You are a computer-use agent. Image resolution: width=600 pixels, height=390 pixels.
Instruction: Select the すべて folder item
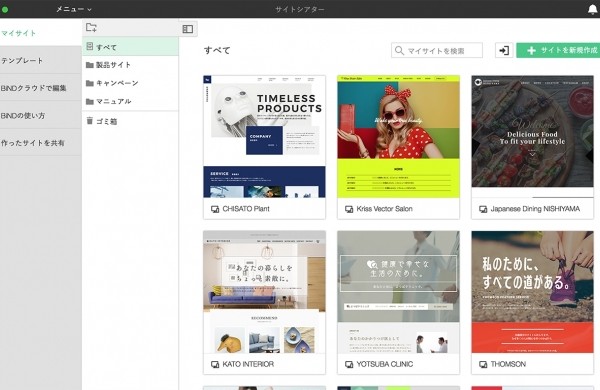tap(130, 47)
